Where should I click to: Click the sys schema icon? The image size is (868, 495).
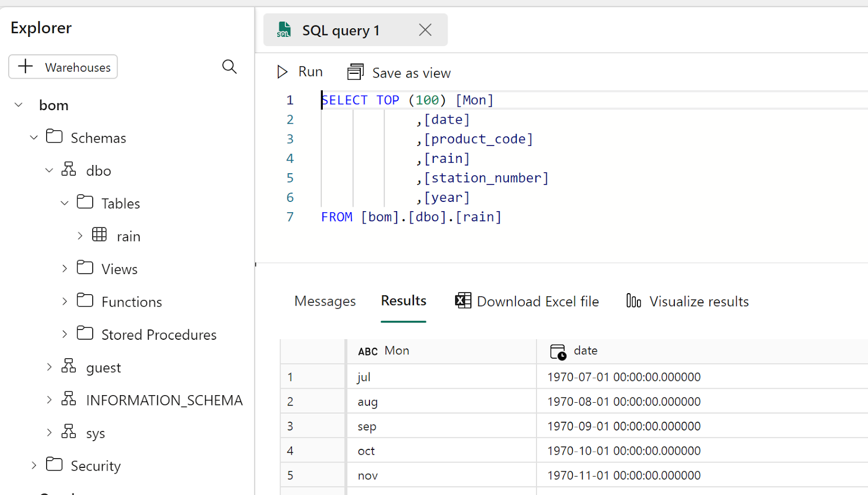(69, 431)
